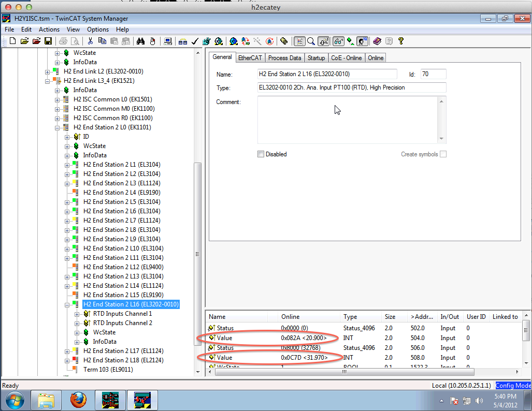The image size is (532, 411).
Task: Click the Check Configuration checkmark icon
Action: [195, 41]
